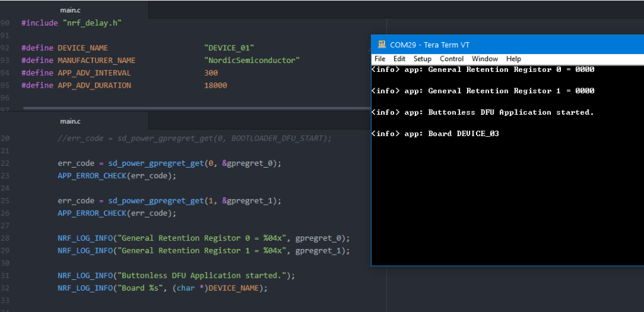This screenshot has height=312, width=644.
Task: Click line number 92 in the editor gutter
Action: 5,48
